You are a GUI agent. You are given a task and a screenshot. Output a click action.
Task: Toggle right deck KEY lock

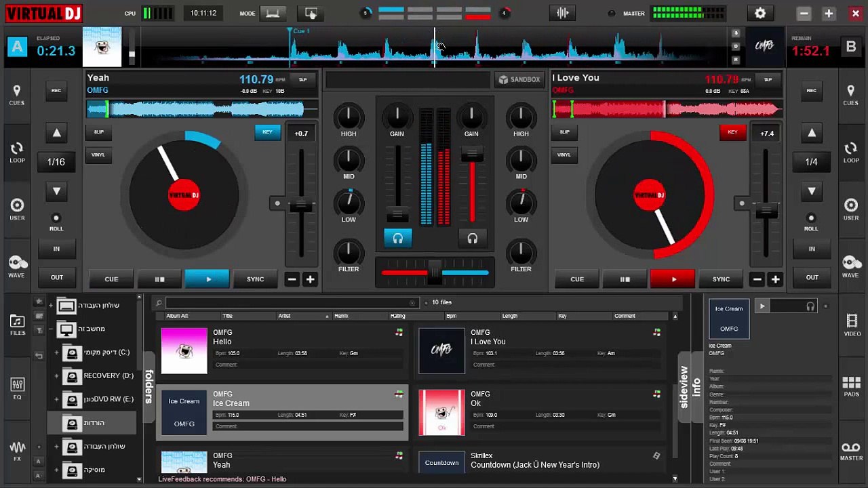click(x=732, y=132)
